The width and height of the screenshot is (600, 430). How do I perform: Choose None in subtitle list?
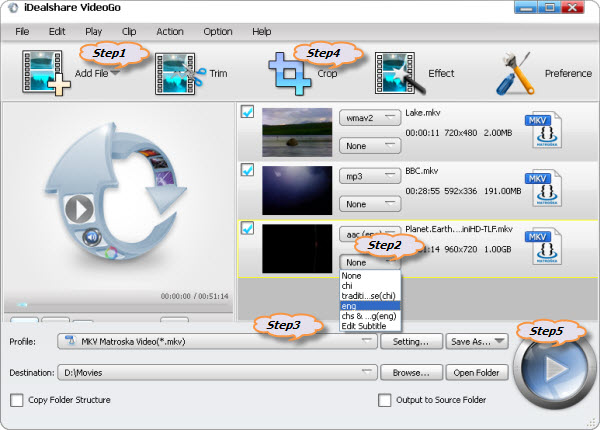(370, 276)
